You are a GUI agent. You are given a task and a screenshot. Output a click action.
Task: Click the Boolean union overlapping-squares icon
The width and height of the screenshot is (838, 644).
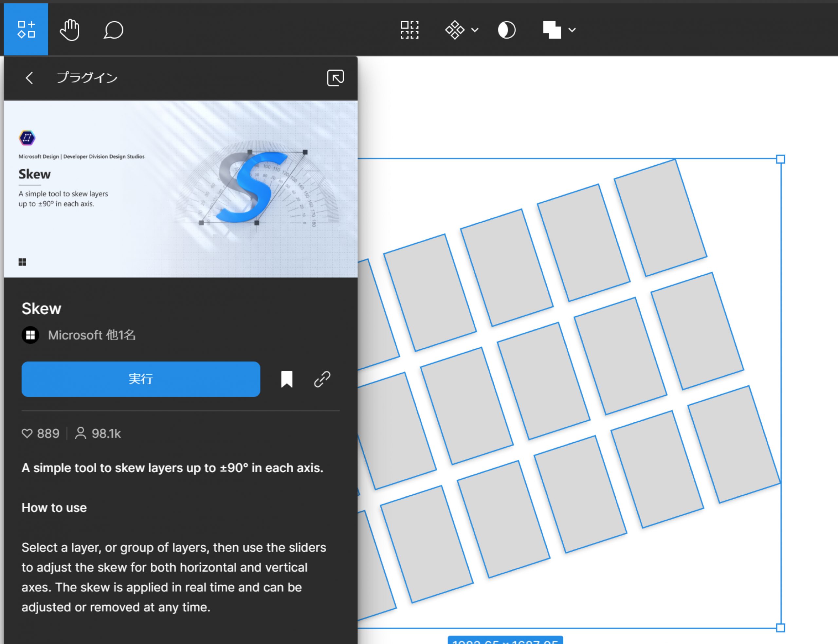tap(552, 30)
